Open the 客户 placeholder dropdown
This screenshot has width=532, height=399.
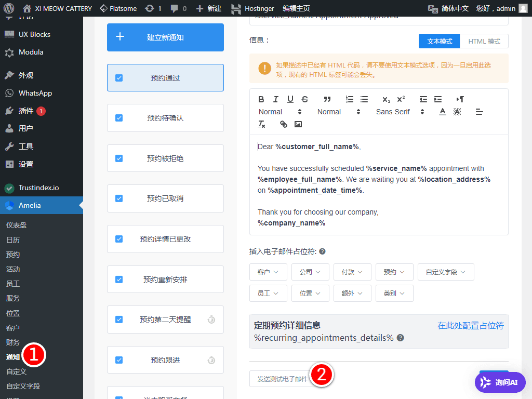268,272
